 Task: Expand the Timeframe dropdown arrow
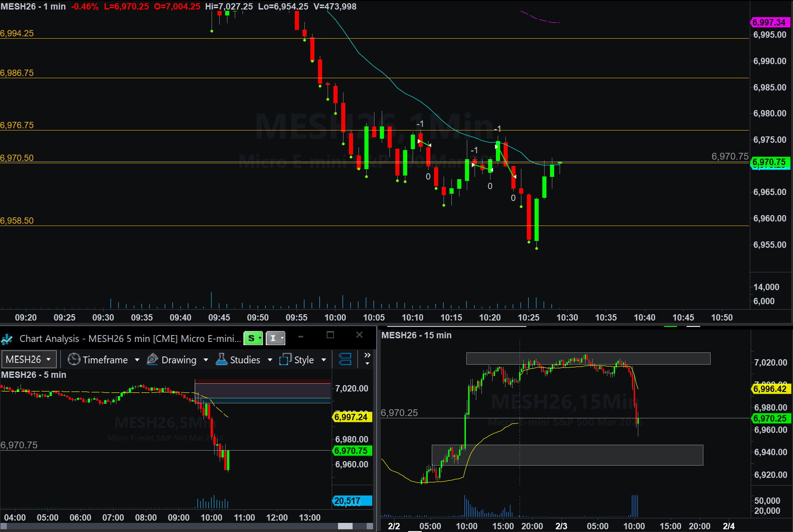[137, 360]
